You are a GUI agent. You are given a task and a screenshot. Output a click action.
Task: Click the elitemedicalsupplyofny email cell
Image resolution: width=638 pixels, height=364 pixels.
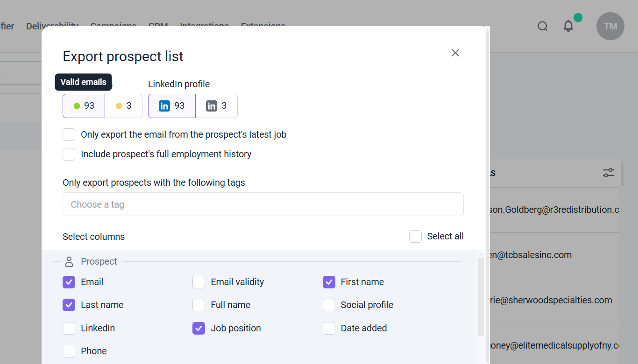coord(554,346)
